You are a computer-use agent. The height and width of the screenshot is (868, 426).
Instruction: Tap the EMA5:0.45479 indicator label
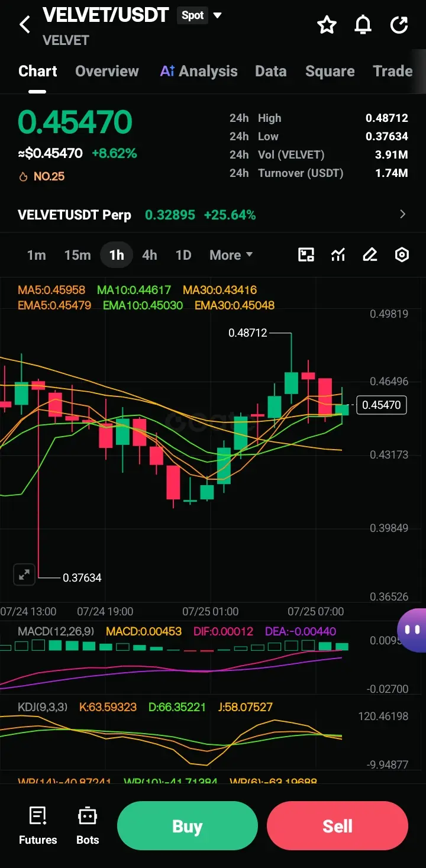[x=54, y=305]
